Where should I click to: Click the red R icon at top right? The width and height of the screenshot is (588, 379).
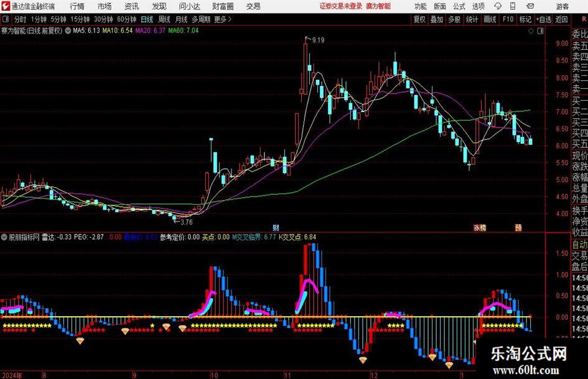pyautogui.click(x=584, y=19)
